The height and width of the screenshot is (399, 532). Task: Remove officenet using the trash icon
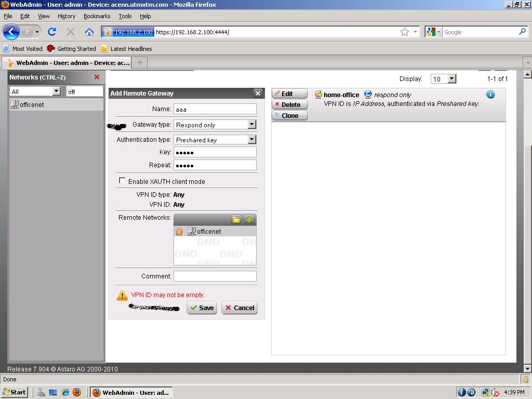click(x=179, y=232)
